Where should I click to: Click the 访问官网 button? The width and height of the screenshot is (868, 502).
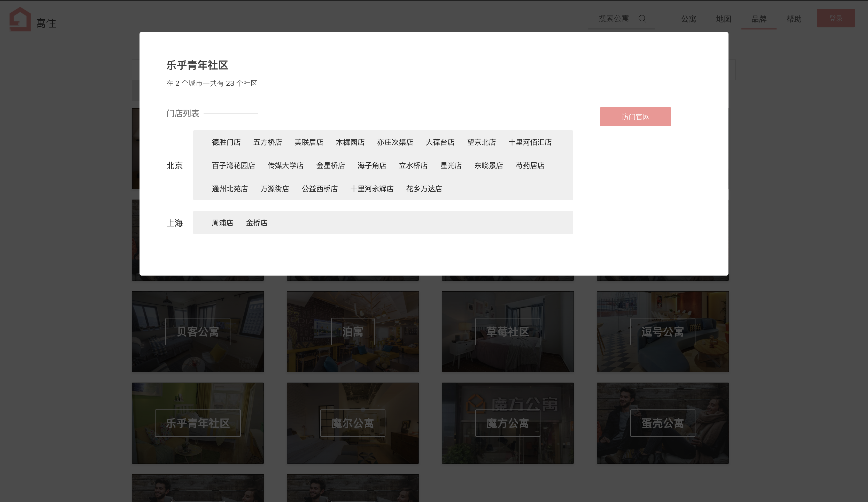click(x=635, y=117)
